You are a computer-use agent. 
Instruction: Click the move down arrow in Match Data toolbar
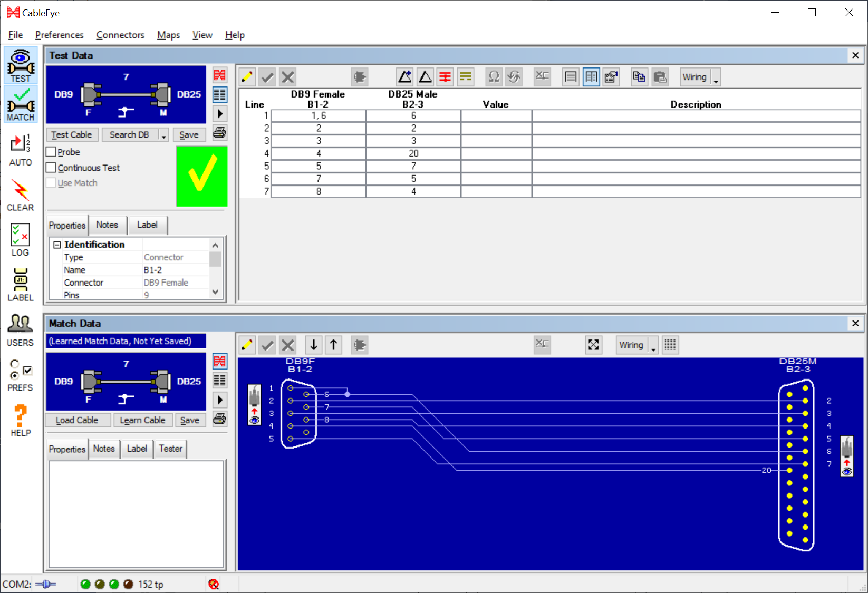[314, 345]
